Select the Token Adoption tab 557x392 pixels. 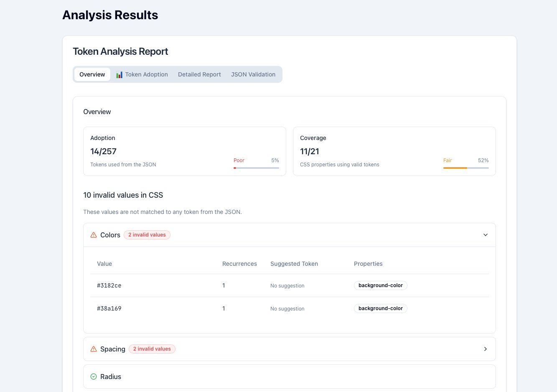pyautogui.click(x=146, y=74)
